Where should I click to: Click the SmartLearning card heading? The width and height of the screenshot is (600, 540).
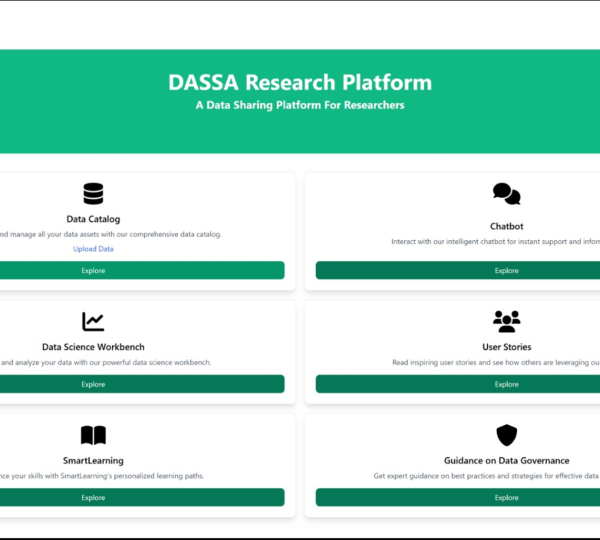coord(93,461)
